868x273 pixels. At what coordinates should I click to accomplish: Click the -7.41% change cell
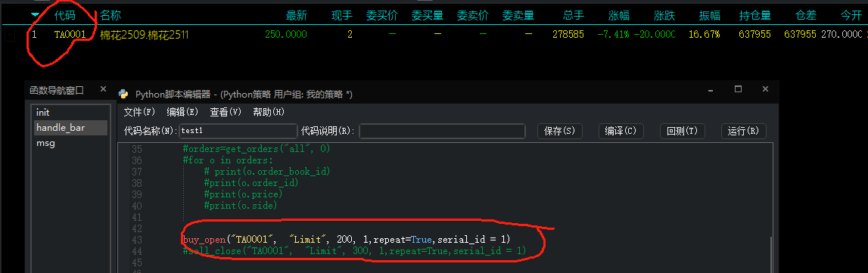click(614, 34)
